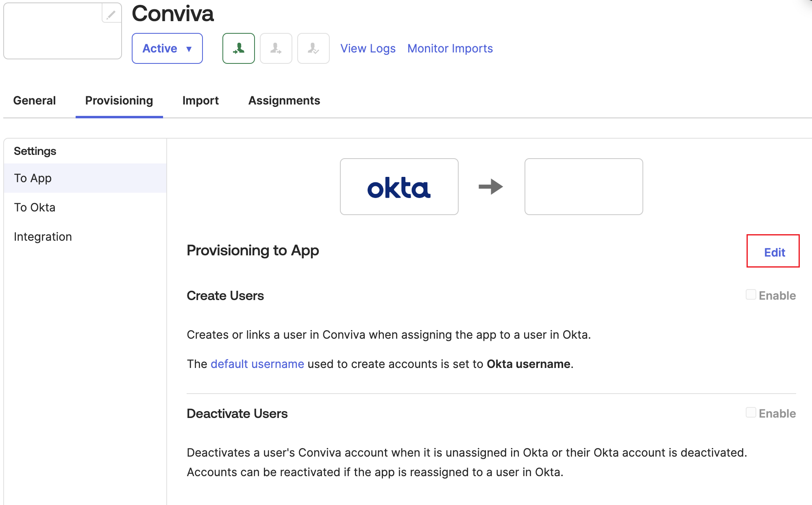Viewport: 812px width, 505px height.
Task: Click the gray push users icon button
Action: coord(276,48)
